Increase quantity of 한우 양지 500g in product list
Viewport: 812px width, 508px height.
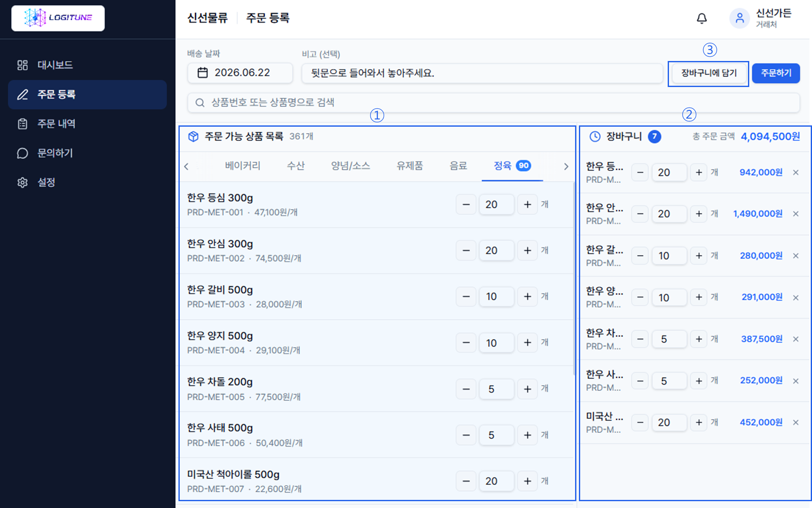(x=528, y=343)
